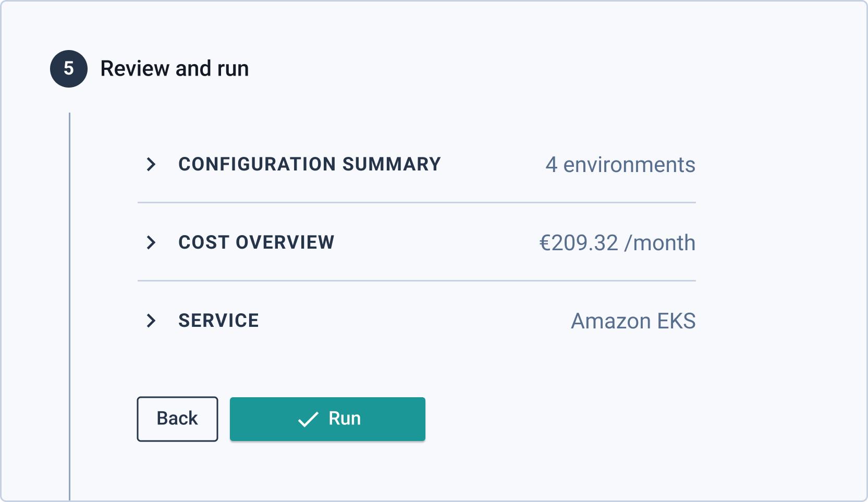Click the 'Back' text inside outlined button
The image size is (868, 502).
tap(177, 419)
